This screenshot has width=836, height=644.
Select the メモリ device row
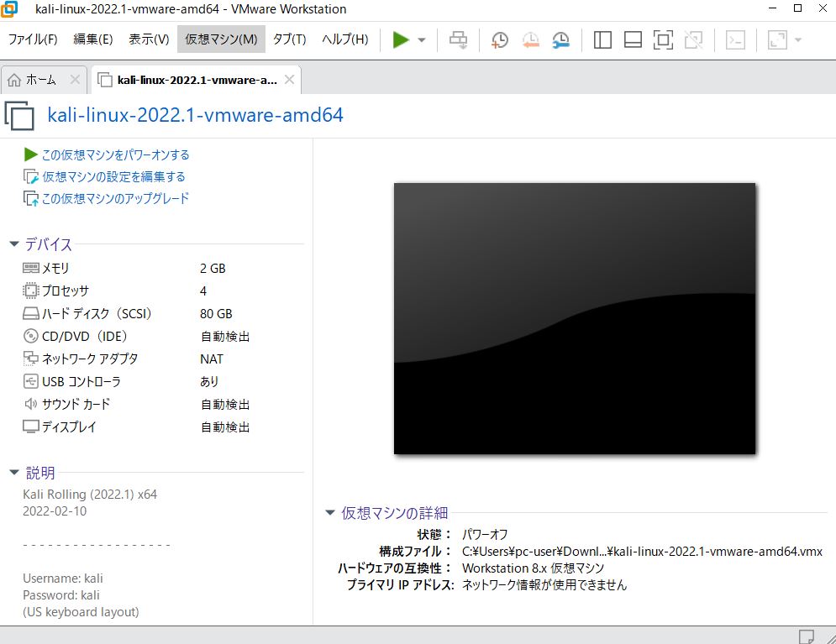point(163,269)
